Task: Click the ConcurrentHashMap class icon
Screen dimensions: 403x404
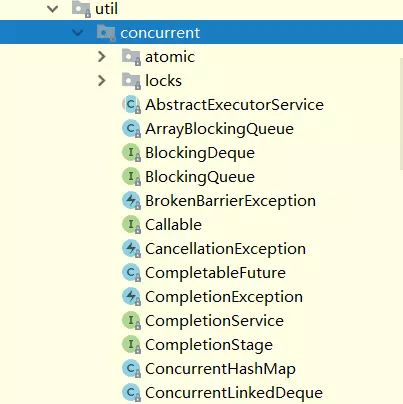Action: (131, 369)
